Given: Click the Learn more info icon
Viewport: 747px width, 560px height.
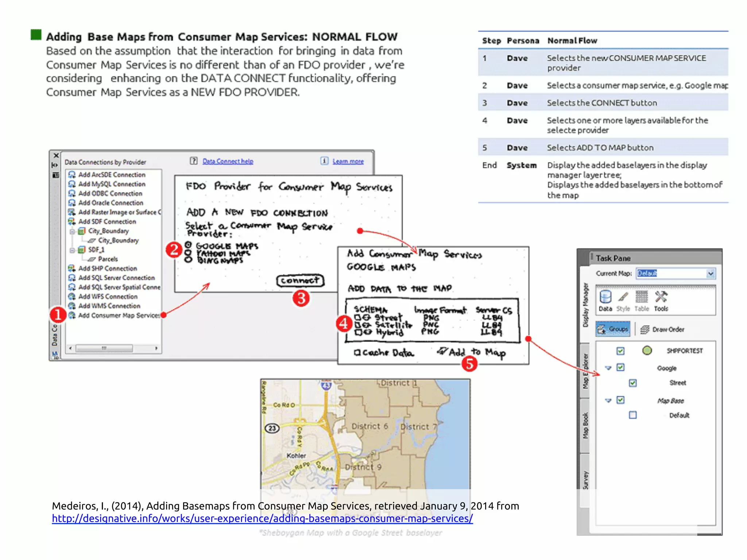Looking at the screenshot, I should (324, 161).
